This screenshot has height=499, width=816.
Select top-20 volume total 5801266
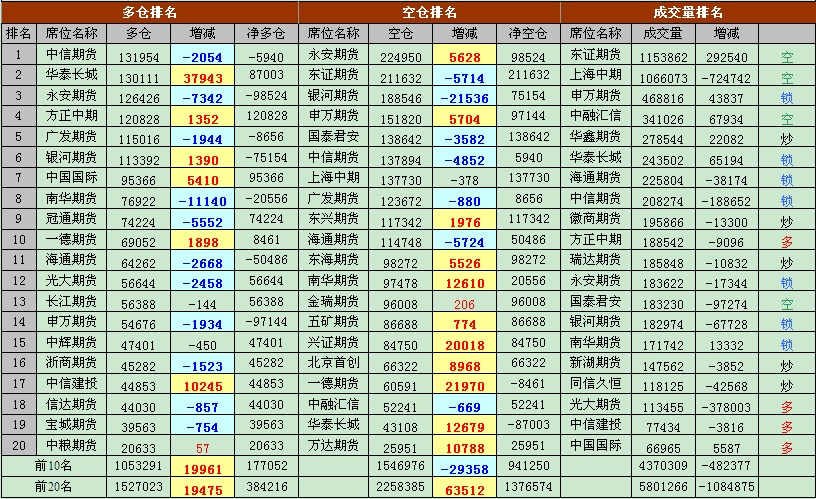[x=663, y=487]
